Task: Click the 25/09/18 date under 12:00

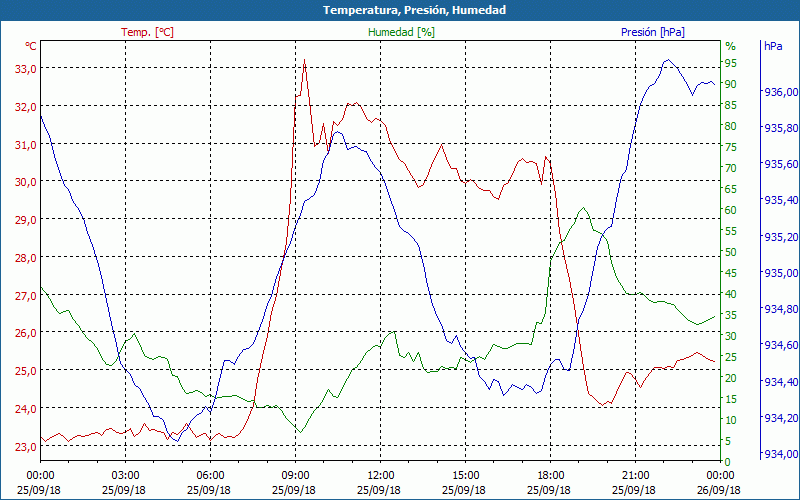Action: click(379, 490)
